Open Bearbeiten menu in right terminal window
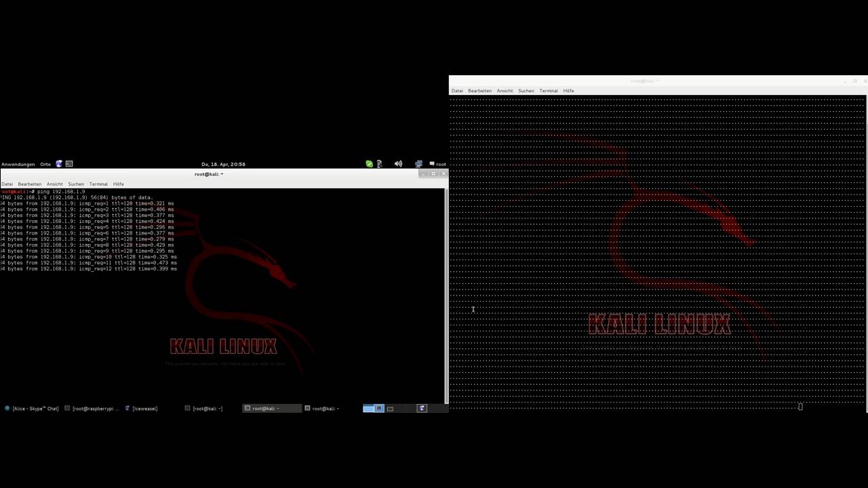The width and height of the screenshot is (868, 488). pos(479,91)
